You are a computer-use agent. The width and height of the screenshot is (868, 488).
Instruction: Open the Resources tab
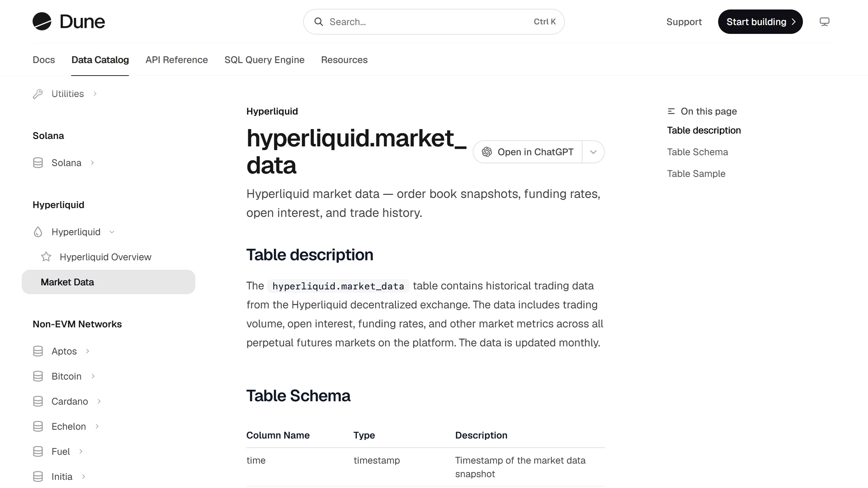coord(344,60)
